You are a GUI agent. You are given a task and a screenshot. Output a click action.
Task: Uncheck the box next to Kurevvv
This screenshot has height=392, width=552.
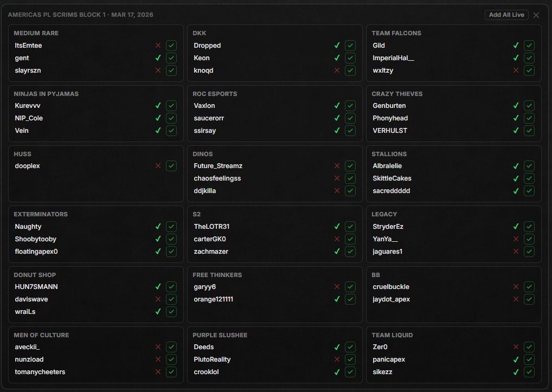click(x=171, y=106)
